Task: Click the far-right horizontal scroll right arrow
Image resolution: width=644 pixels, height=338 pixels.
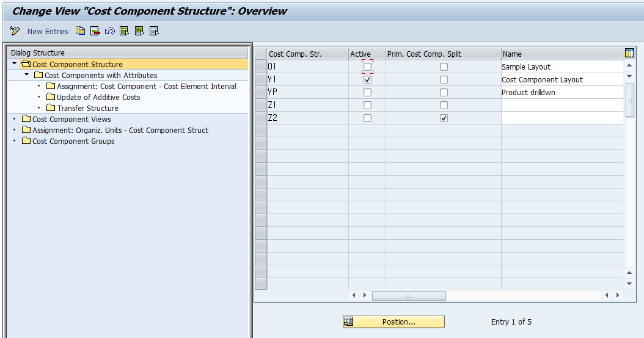Action: tap(617, 295)
